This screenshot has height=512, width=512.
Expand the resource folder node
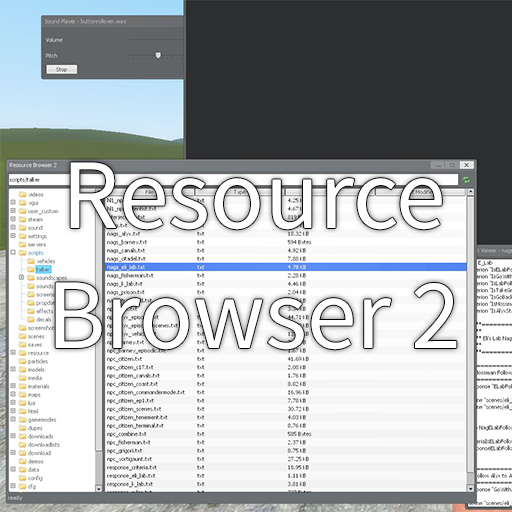pos(13,352)
